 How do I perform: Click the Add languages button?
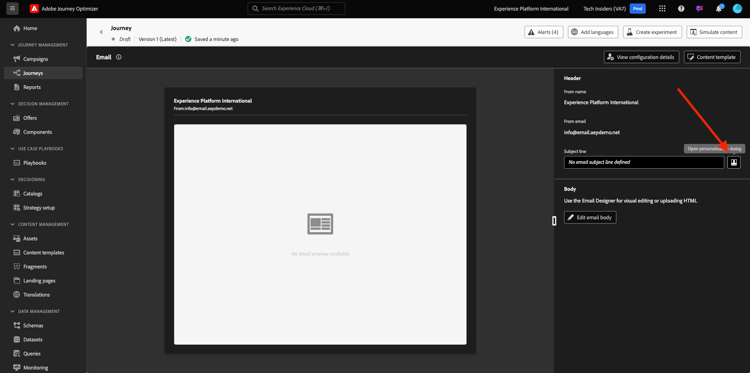(x=594, y=32)
